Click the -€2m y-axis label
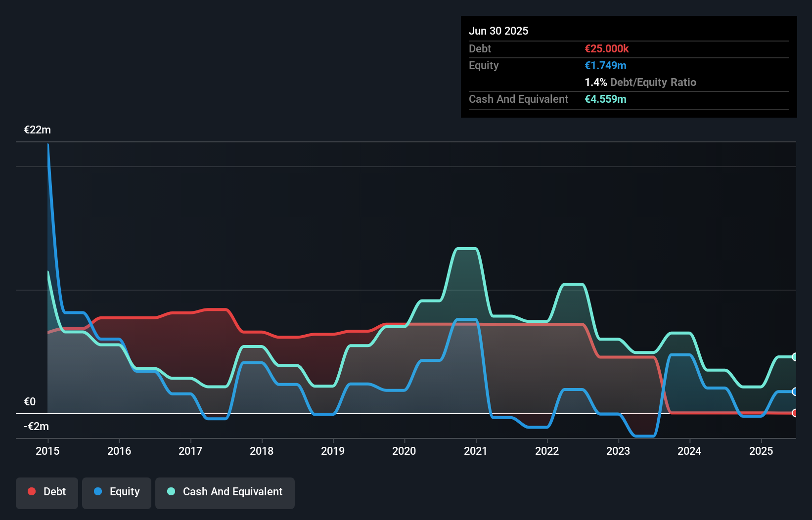Viewport: 812px width, 520px height. click(x=37, y=426)
